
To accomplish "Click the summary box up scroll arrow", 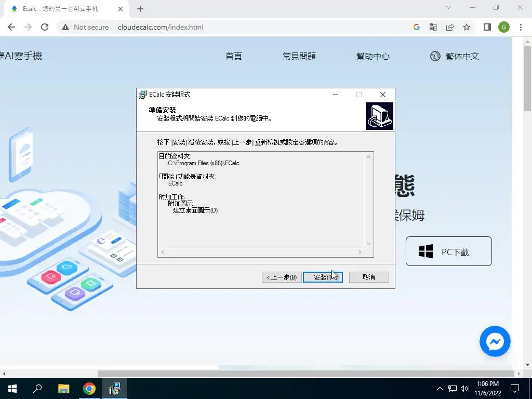I will coord(368,157).
